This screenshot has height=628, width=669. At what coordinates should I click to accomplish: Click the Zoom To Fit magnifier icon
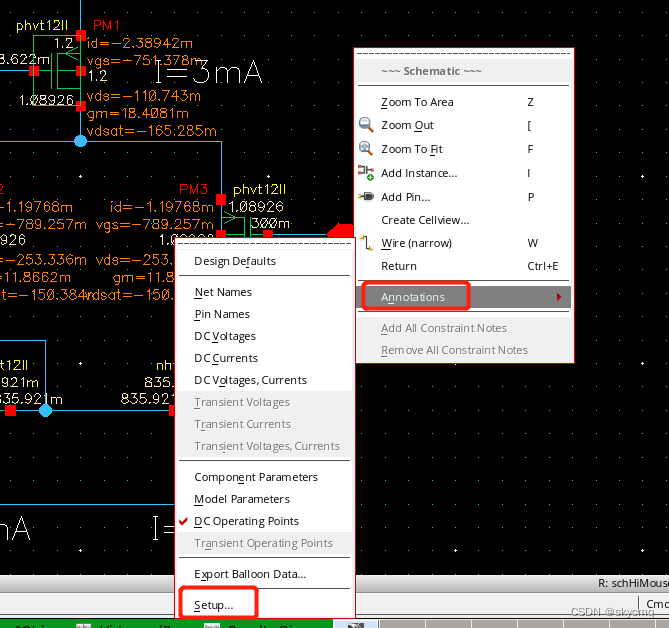[x=366, y=149]
